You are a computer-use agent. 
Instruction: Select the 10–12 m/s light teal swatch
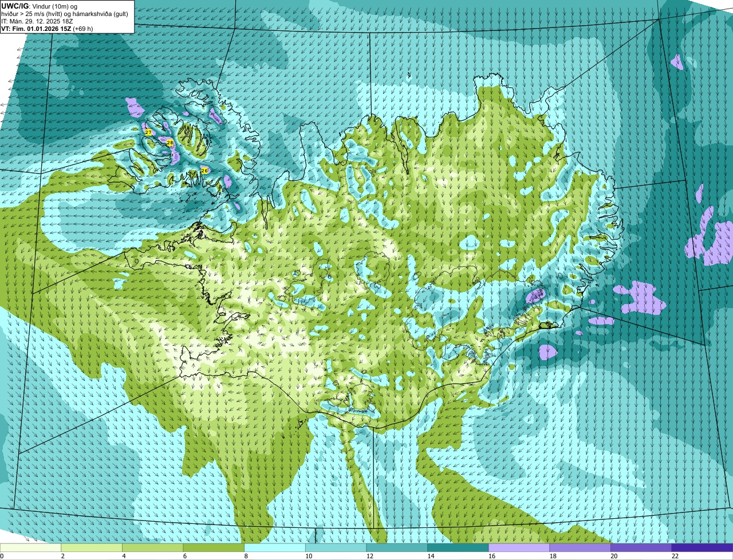tap(336, 547)
